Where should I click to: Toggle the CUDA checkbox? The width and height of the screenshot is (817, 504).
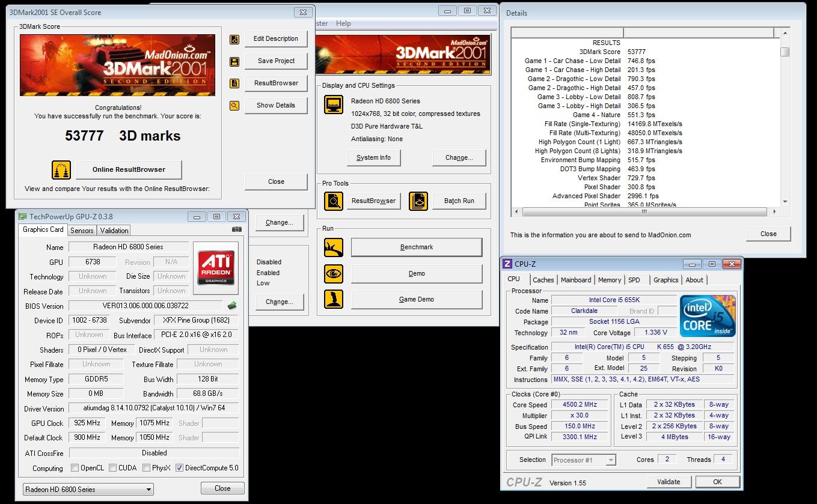tap(112, 468)
